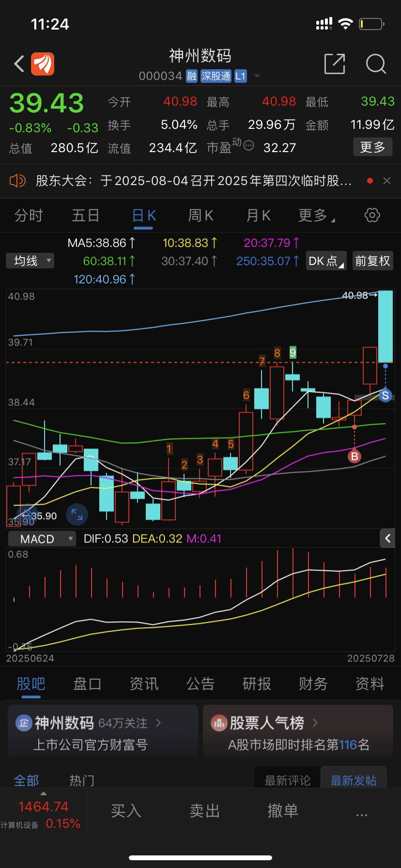
Task: Tap the fullscreen expand chart icon
Action: click(x=77, y=514)
